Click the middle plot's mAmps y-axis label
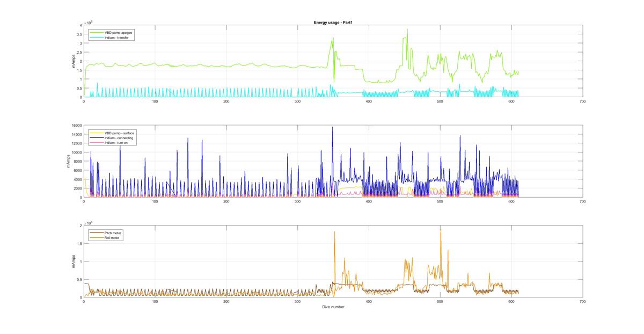The width and height of the screenshot is (644, 334). [x=68, y=162]
